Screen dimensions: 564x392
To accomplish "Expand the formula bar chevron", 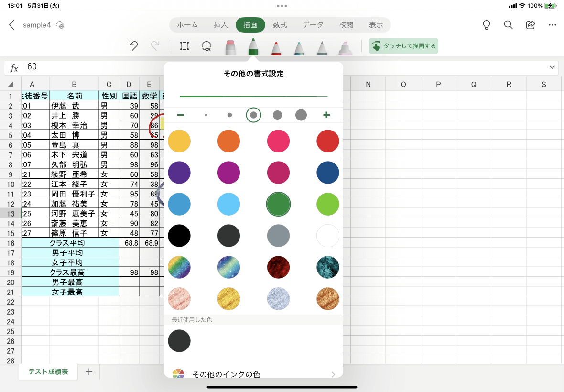I will 552,67.
